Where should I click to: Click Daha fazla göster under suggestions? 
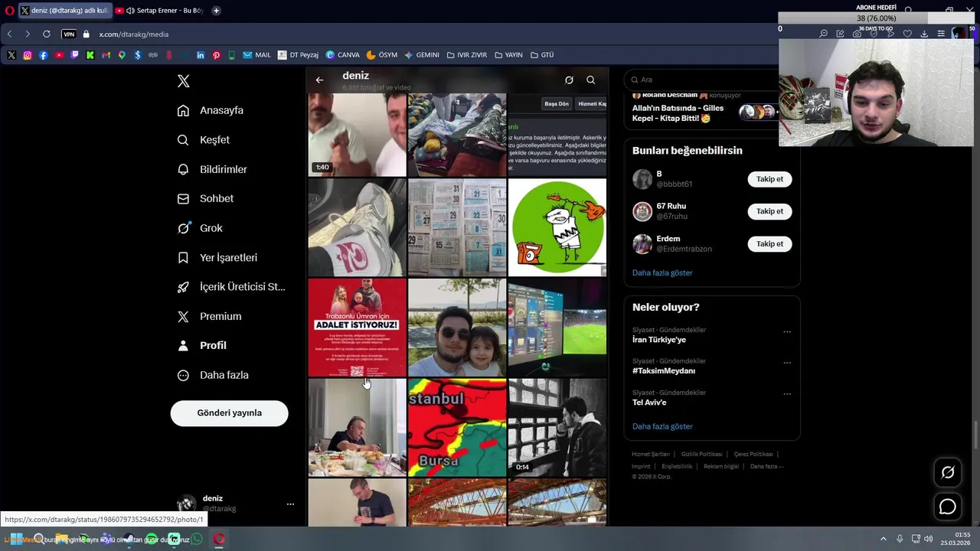point(662,273)
